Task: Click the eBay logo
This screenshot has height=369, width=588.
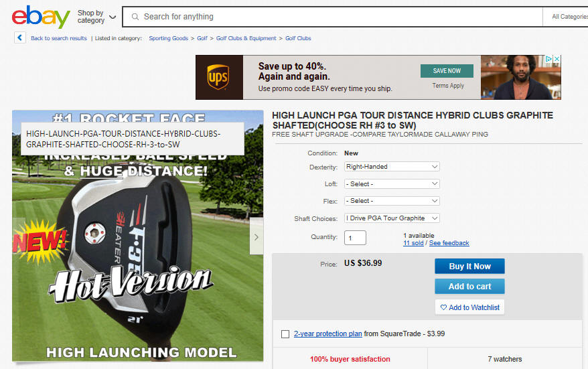Action: coord(41,17)
